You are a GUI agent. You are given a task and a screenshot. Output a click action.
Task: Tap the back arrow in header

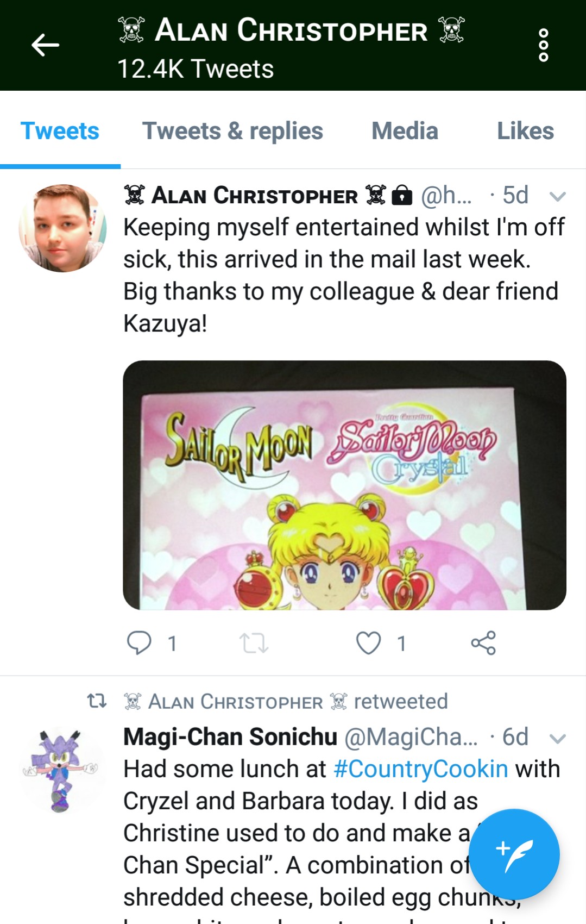pyautogui.click(x=45, y=45)
